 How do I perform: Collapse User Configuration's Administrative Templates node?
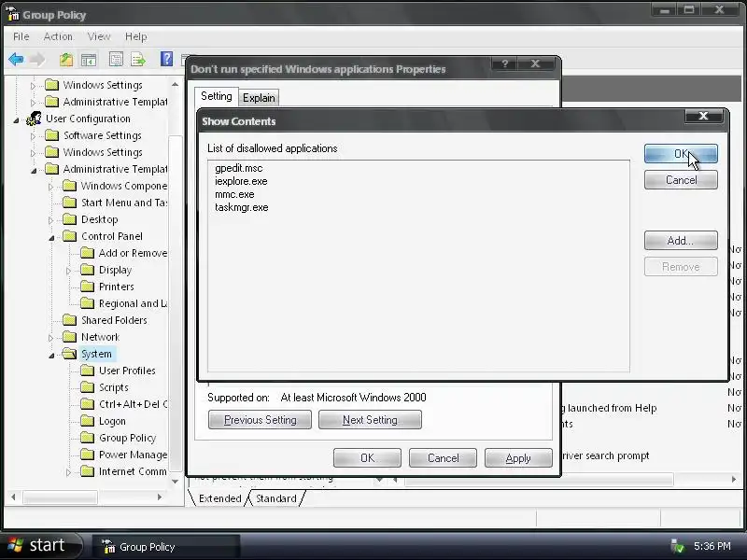[34, 170]
